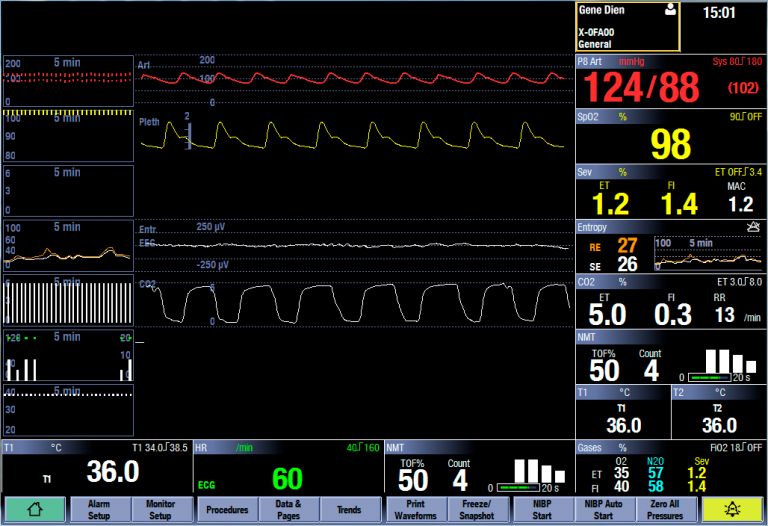Click the mean pressure value (102)
The height and width of the screenshot is (526, 768).
pos(743,88)
